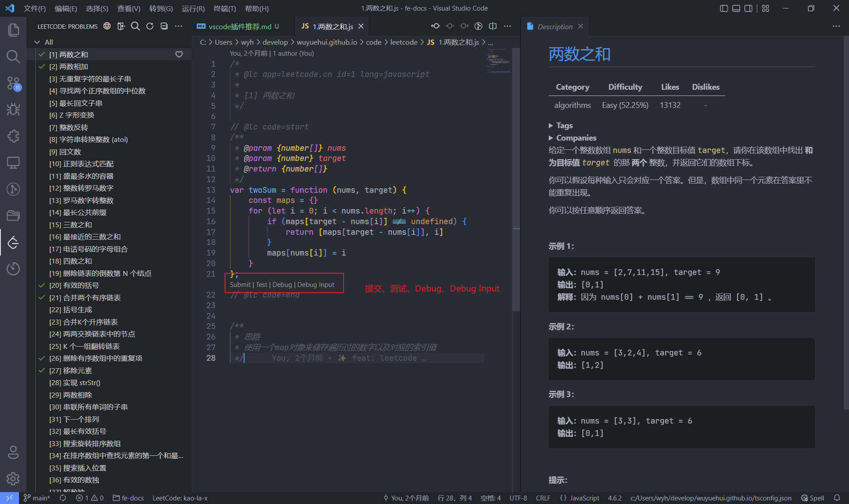Open 文件(F) menu
849x504 pixels.
[x=34, y=8]
